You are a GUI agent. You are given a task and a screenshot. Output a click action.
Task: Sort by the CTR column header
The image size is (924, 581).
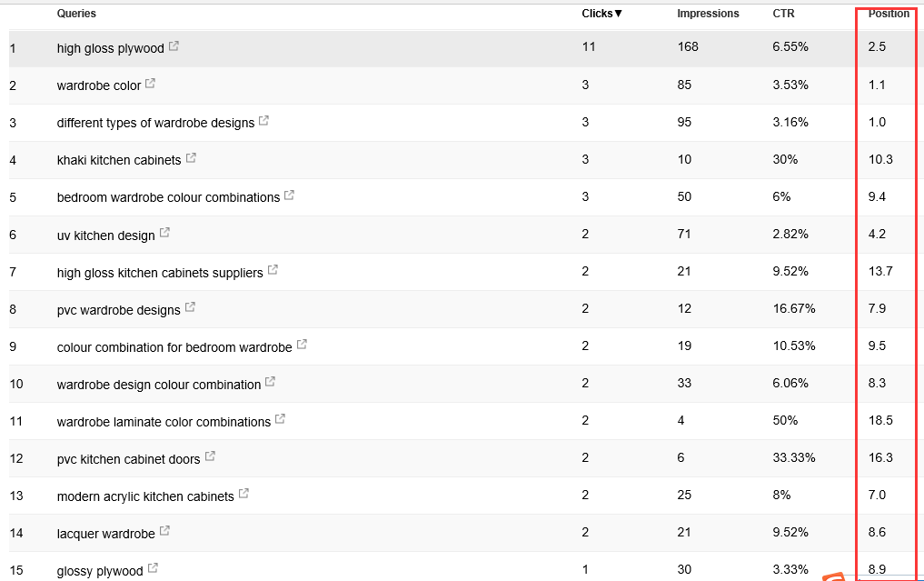click(783, 14)
